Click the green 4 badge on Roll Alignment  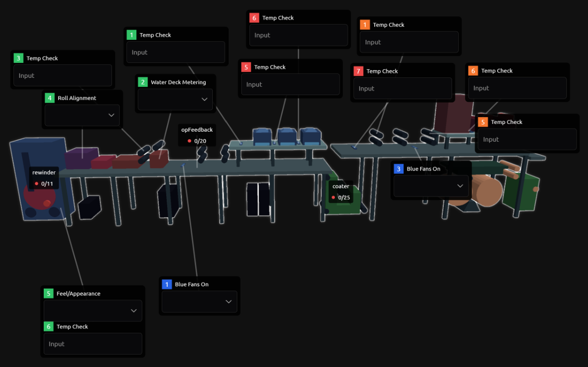49,98
